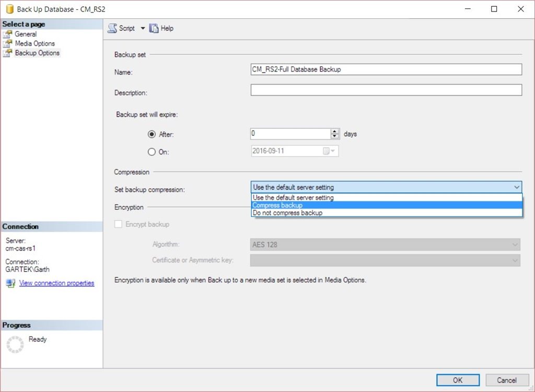Select the Backup Options page

pyautogui.click(x=37, y=53)
